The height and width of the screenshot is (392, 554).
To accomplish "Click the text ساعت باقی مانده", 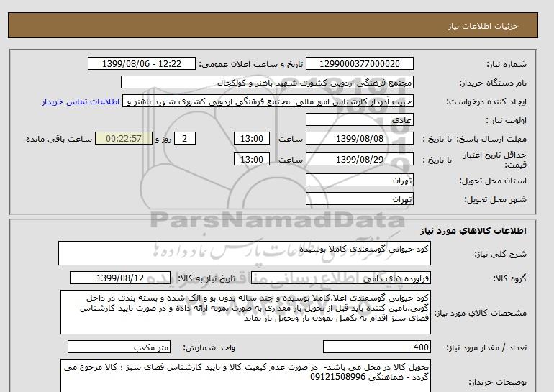I will coord(59,139).
